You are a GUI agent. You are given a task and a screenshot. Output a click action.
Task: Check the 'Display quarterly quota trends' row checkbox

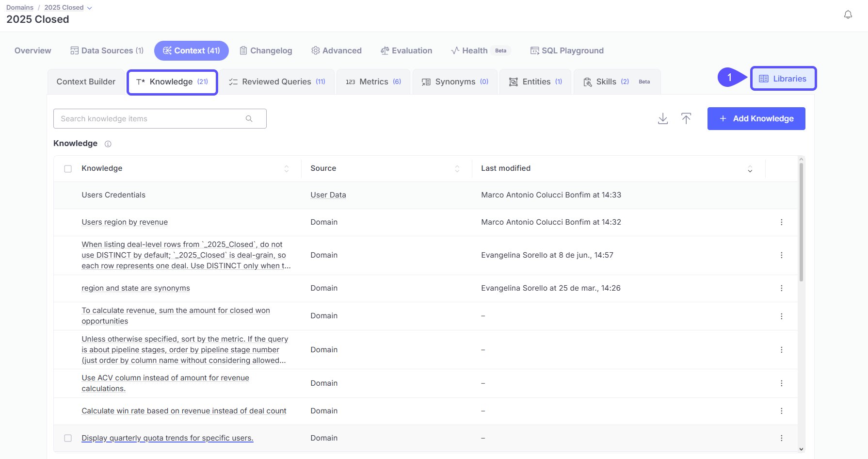[x=68, y=438]
